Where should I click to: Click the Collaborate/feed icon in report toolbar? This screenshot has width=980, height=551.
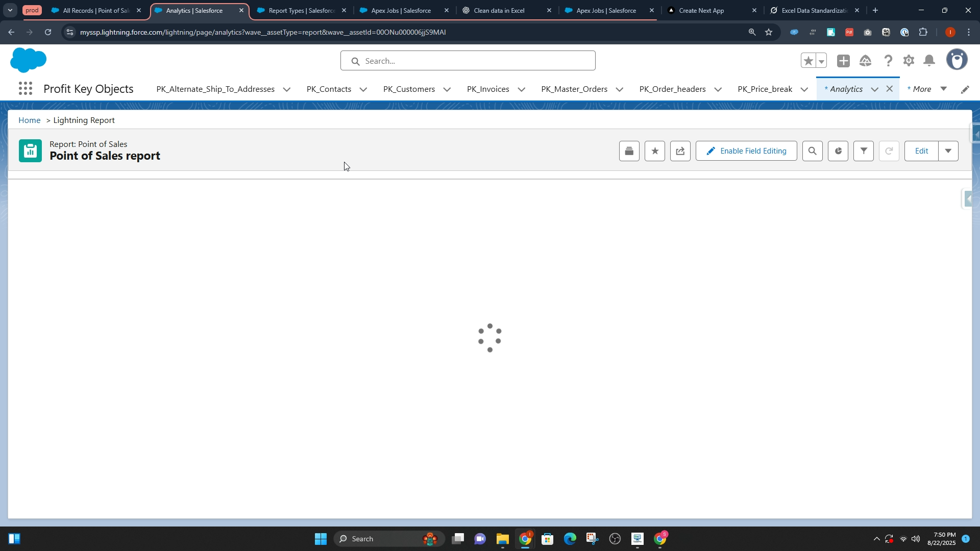[x=629, y=151]
